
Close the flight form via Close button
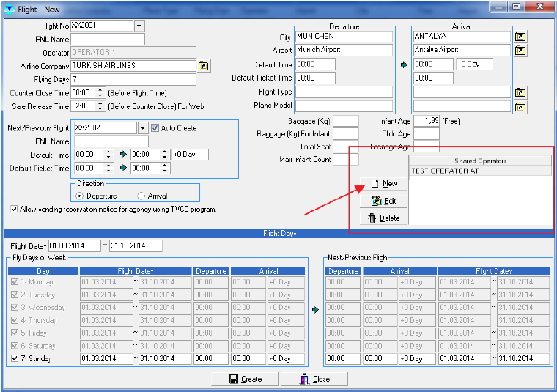[x=315, y=379]
